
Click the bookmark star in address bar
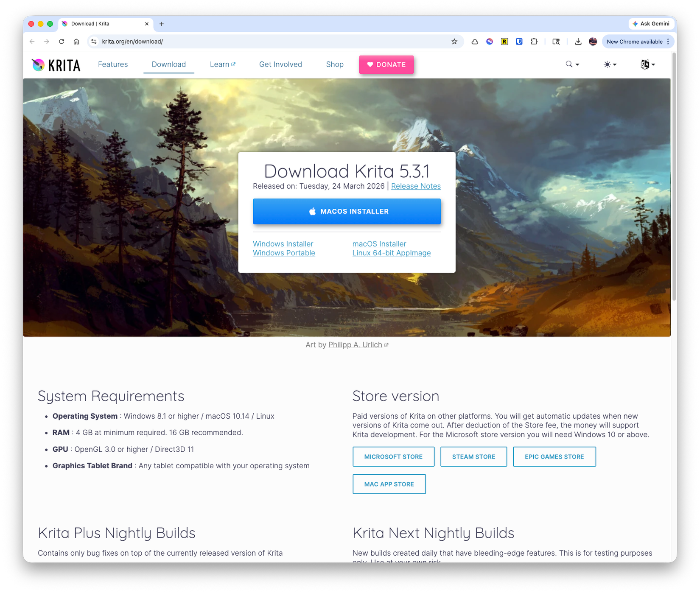tap(454, 41)
